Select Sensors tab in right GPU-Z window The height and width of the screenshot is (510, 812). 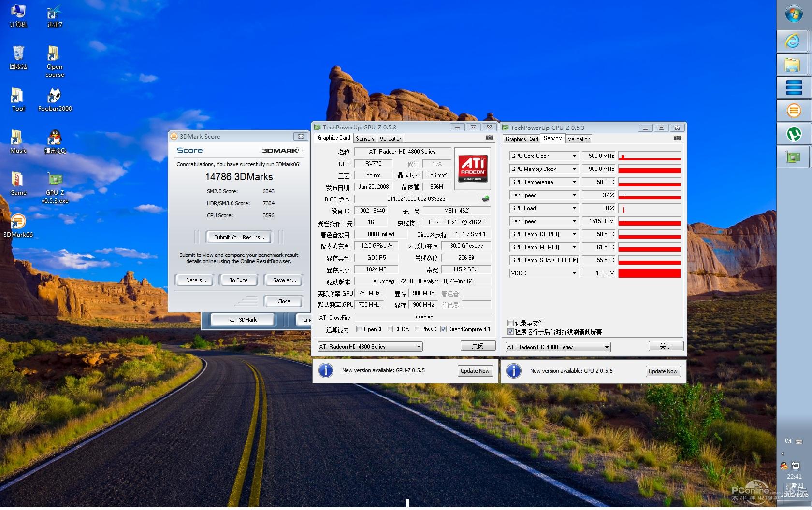pyautogui.click(x=553, y=138)
